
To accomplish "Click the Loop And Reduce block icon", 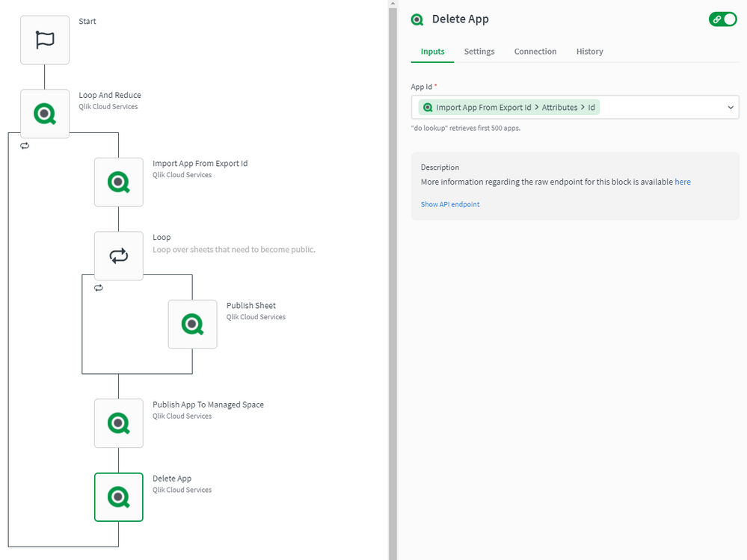I will coord(45,114).
